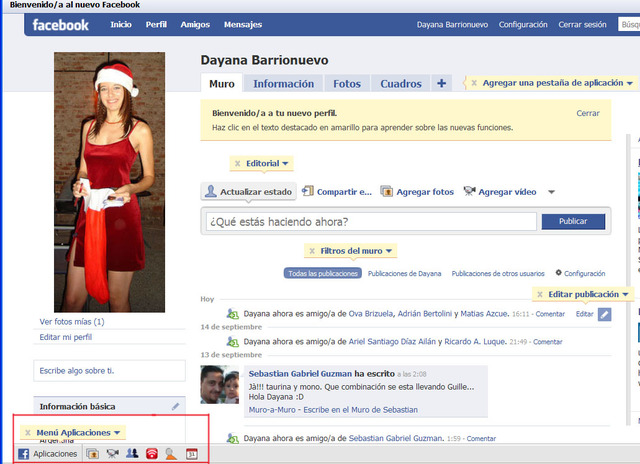Select Agregar vídeo publisher option
Image resolution: width=640 pixels, height=464 pixels.
coord(500,191)
